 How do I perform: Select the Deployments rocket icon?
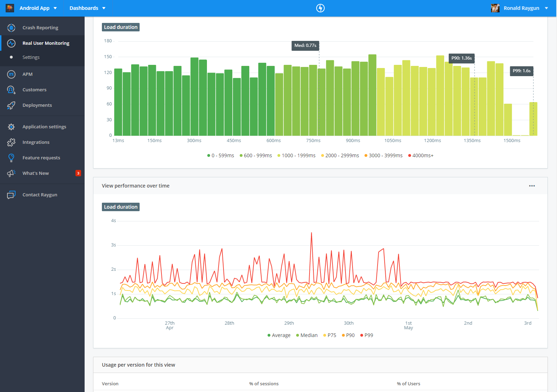[11, 105]
